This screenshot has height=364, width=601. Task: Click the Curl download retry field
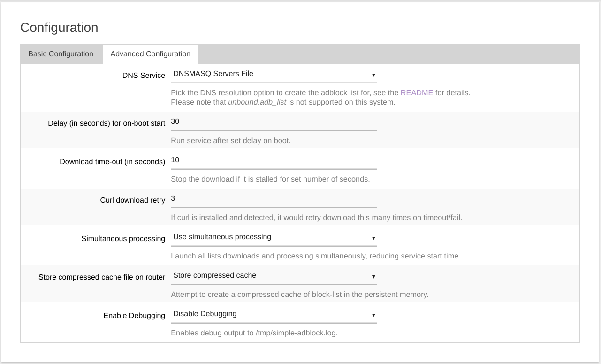tap(274, 199)
